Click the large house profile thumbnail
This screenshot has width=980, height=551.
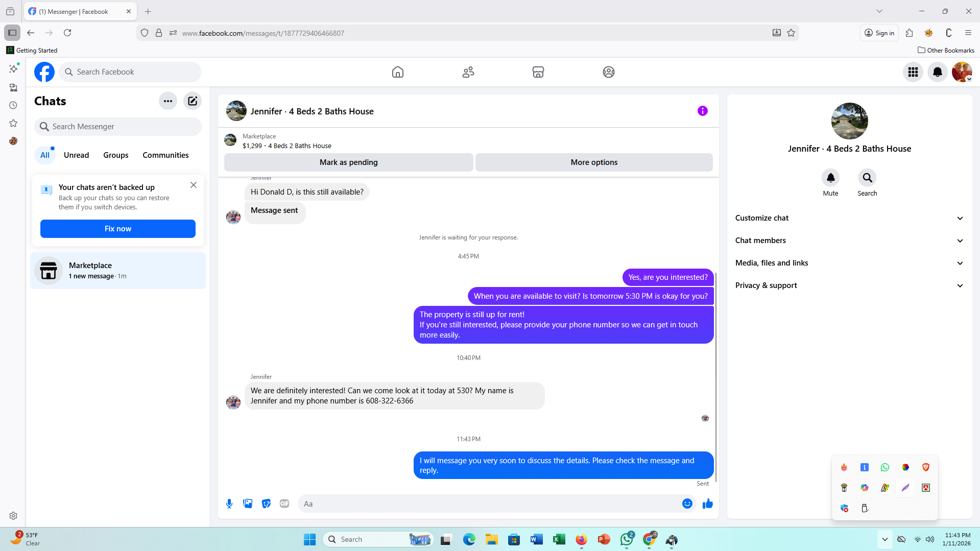coord(849,121)
